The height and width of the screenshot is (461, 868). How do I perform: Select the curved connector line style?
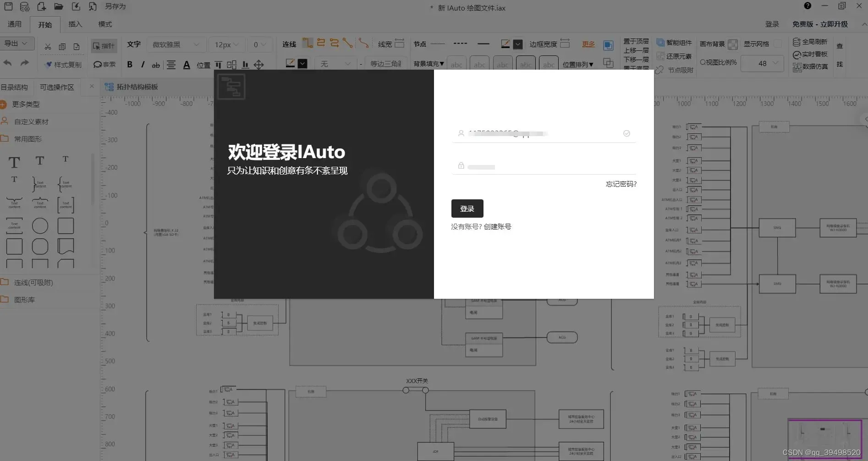[363, 43]
